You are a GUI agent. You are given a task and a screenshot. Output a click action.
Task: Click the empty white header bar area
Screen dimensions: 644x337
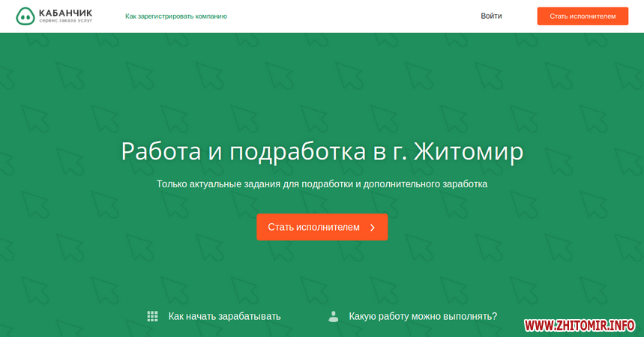pyautogui.click(x=360, y=16)
